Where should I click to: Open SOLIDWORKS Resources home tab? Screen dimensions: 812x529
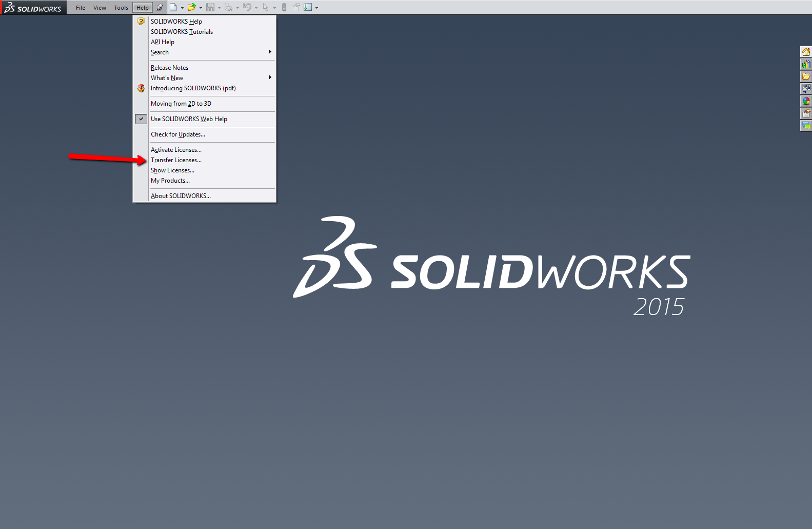click(x=806, y=52)
